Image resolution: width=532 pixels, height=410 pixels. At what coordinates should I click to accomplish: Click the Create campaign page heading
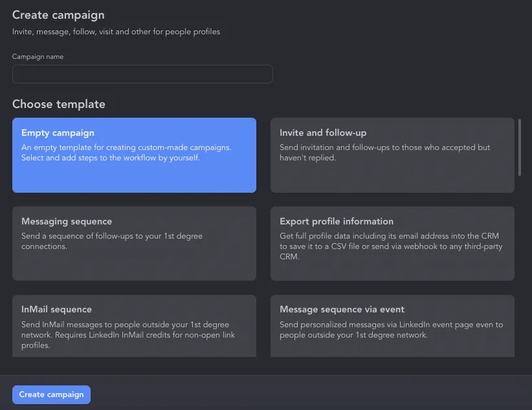coord(58,16)
